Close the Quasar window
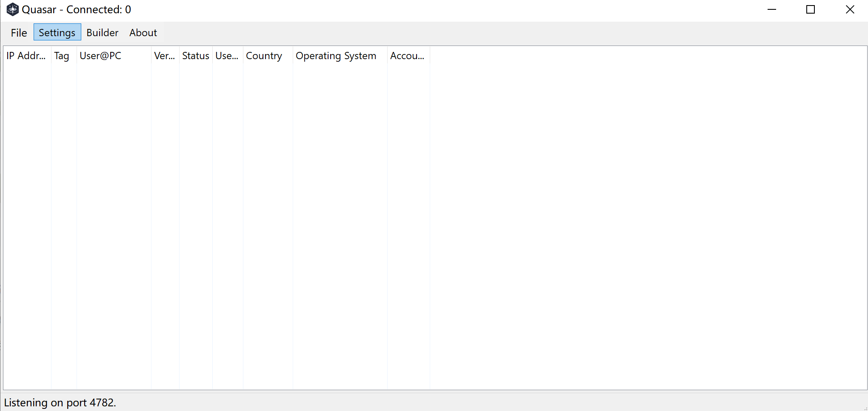 click(x=850, y=9)
